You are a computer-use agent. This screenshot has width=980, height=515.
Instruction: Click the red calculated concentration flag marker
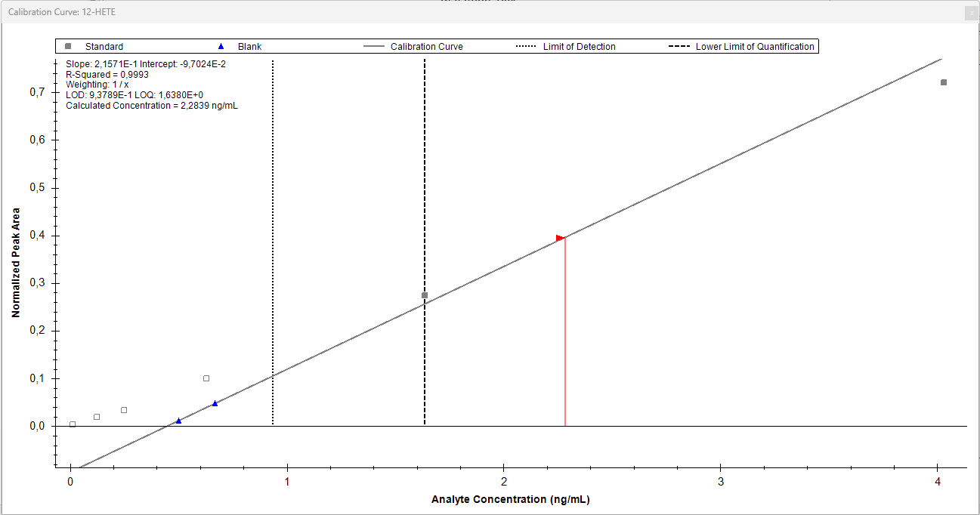pos(560,238)
